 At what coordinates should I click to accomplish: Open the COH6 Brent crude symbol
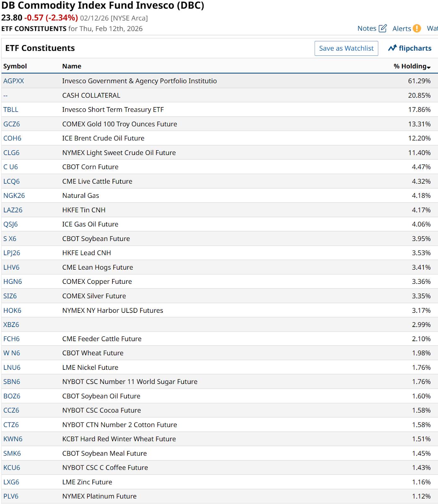pos(12,138)
